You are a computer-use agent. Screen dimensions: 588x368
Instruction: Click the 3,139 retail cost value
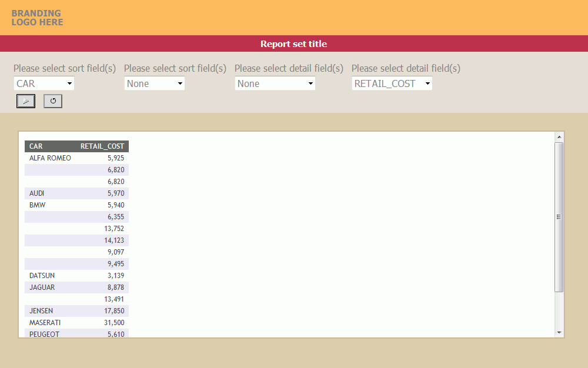pos(116,276)
